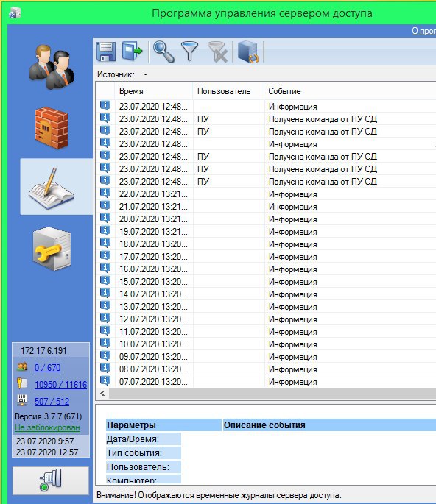Click the horizontal scrollbar left arrow
Screen dimensions: 436x504
click(x=102, y=393)
